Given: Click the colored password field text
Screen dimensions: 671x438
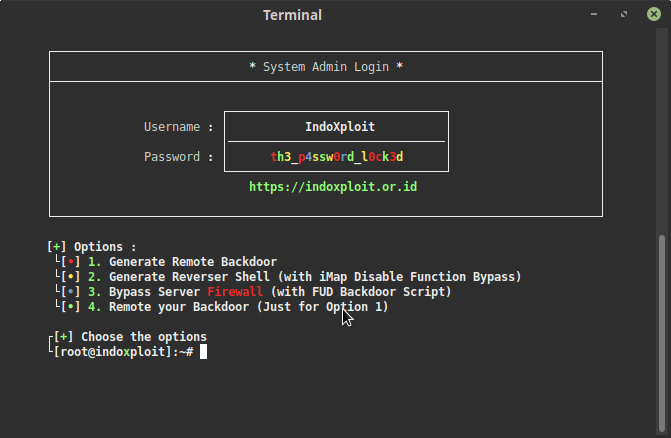Looking at the screenshot, I should pyautogui.click(x=336, y=157).
